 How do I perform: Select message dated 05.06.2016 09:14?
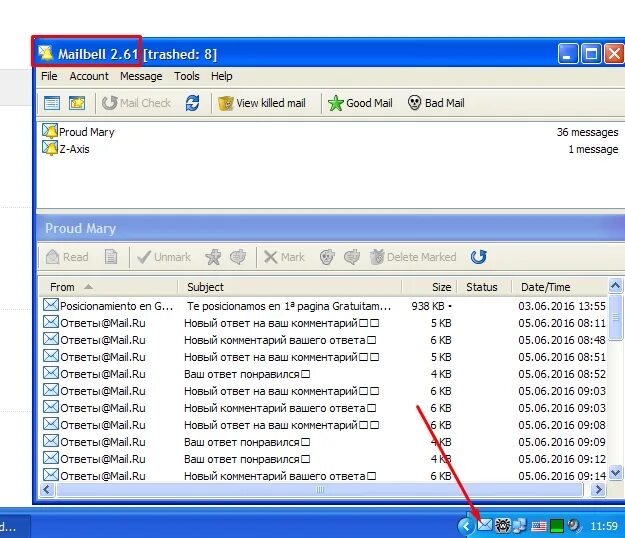(323, 476)
